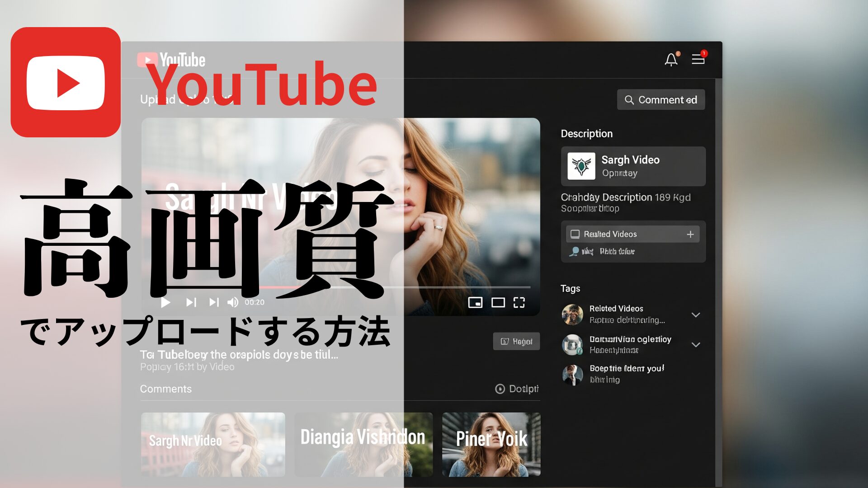Screen dimensions: 868x488
Task: Click the Sargh Video channel avatar
Action: [581, 166]
